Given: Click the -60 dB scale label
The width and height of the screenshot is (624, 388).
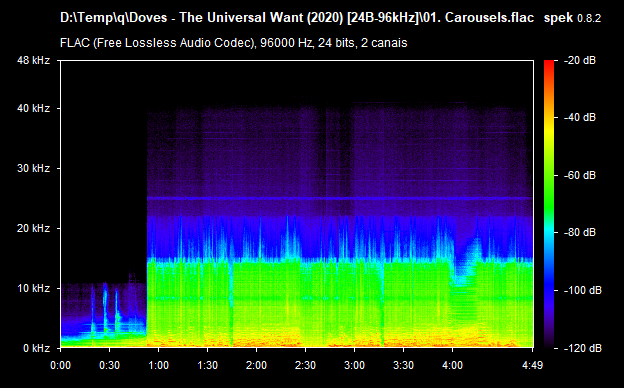Looking at the screenshot, I should coord(580,175).
